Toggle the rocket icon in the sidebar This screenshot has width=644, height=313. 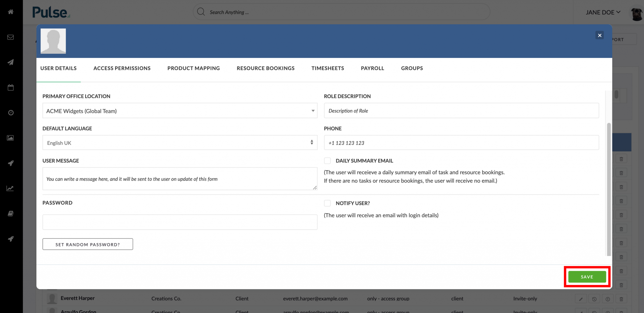(x=10, y=163)
